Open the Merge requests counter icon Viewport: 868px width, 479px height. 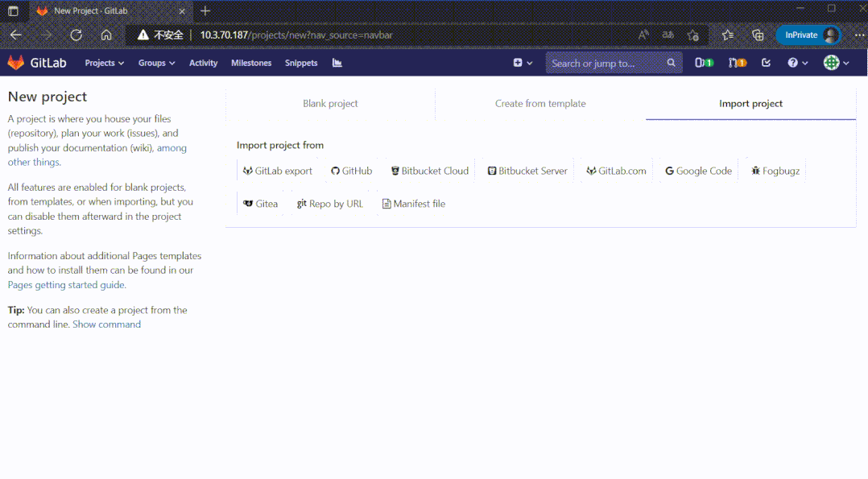click(737, 63)
